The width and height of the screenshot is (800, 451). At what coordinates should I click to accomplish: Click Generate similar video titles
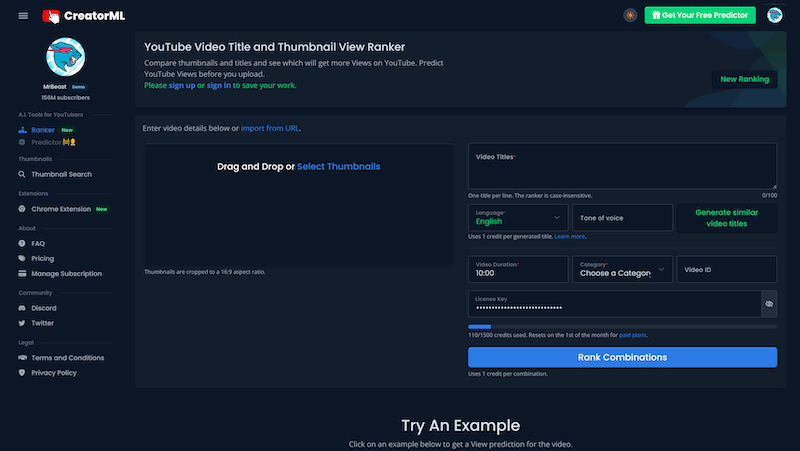coord(726,217)
